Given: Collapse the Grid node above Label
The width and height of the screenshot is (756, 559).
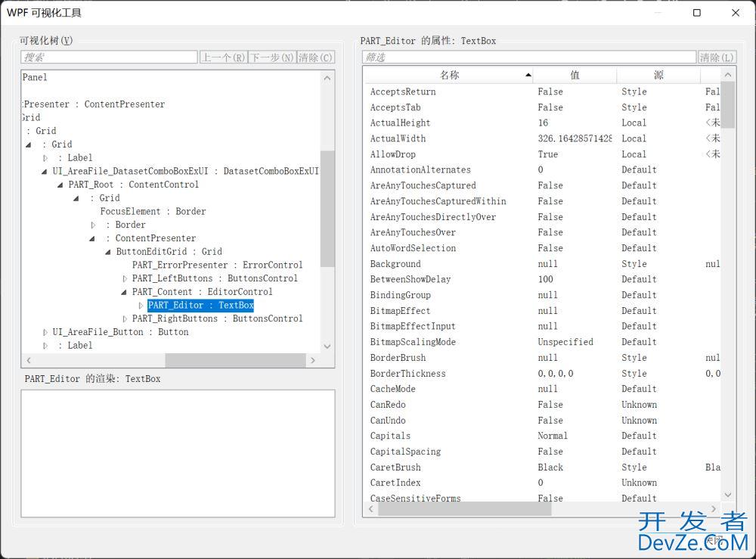Looking at the screenshot, I should [x=29, y=144].
